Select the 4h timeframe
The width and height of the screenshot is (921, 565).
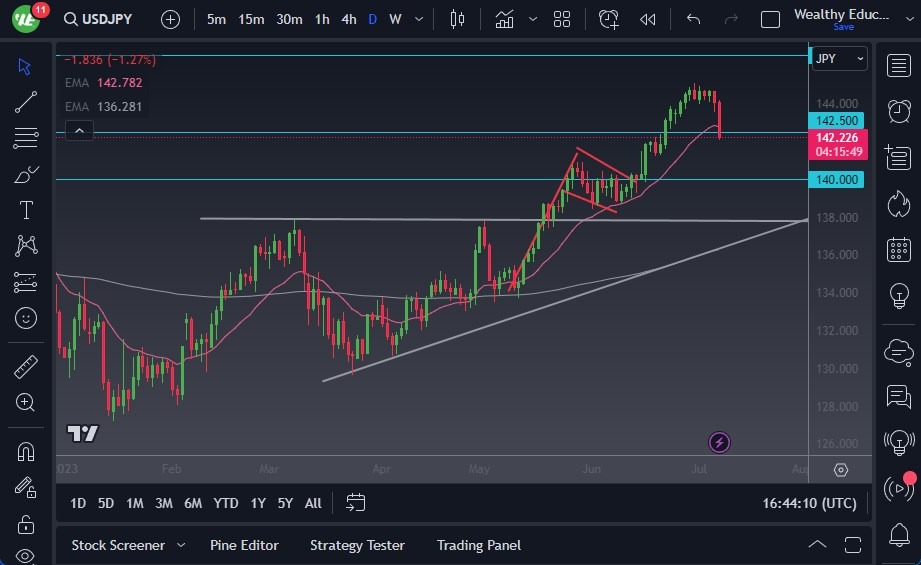coord(348,19)
